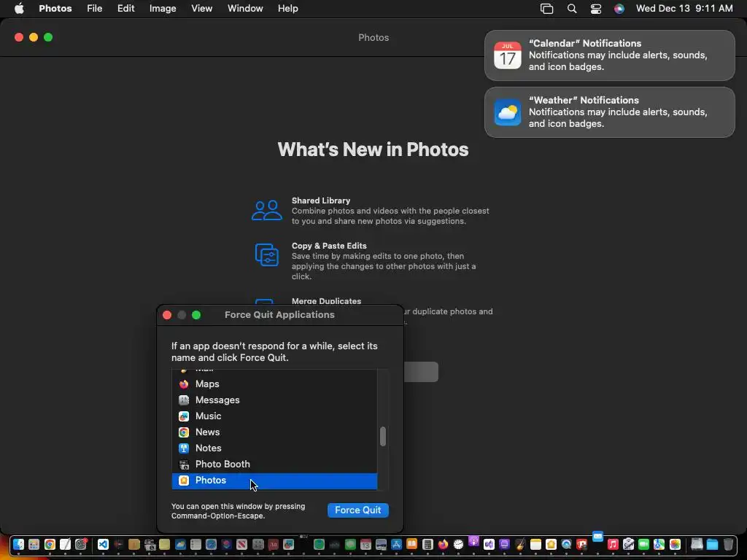Open Control Center in the menu bar
The height and width of the screenshot is (560, 747).
click(x=595, y=9)
